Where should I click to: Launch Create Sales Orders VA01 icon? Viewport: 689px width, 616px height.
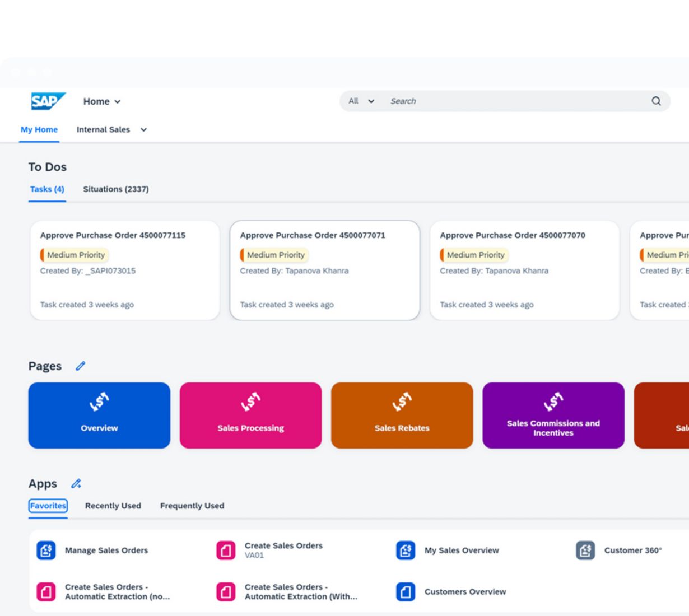coord(226,550)
